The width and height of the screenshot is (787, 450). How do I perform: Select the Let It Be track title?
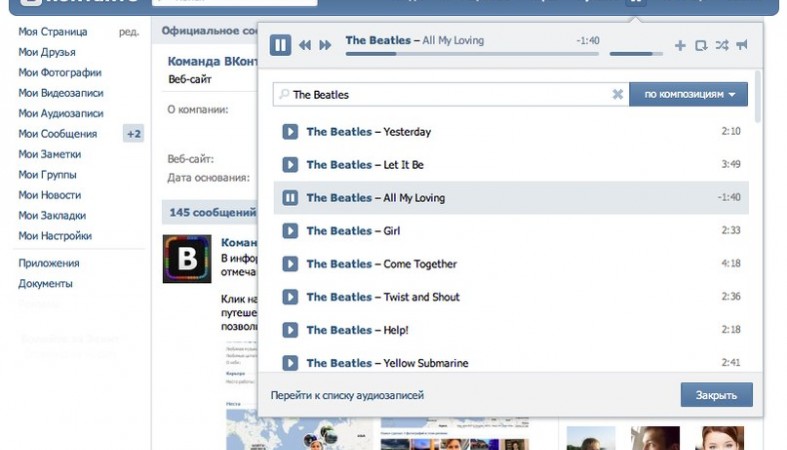pos(404,165)
